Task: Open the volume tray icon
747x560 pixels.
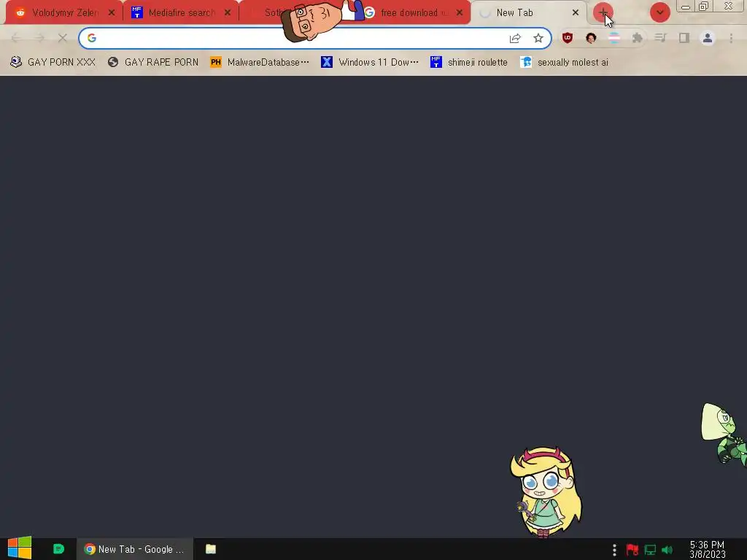Action: pos(667,550)
